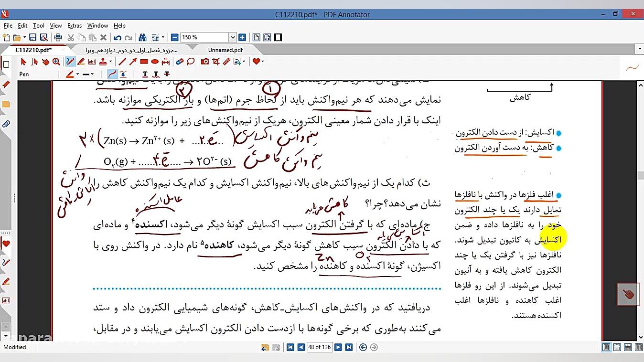
Task: Select the Ellipse shape tool
Action: point(155,62)
